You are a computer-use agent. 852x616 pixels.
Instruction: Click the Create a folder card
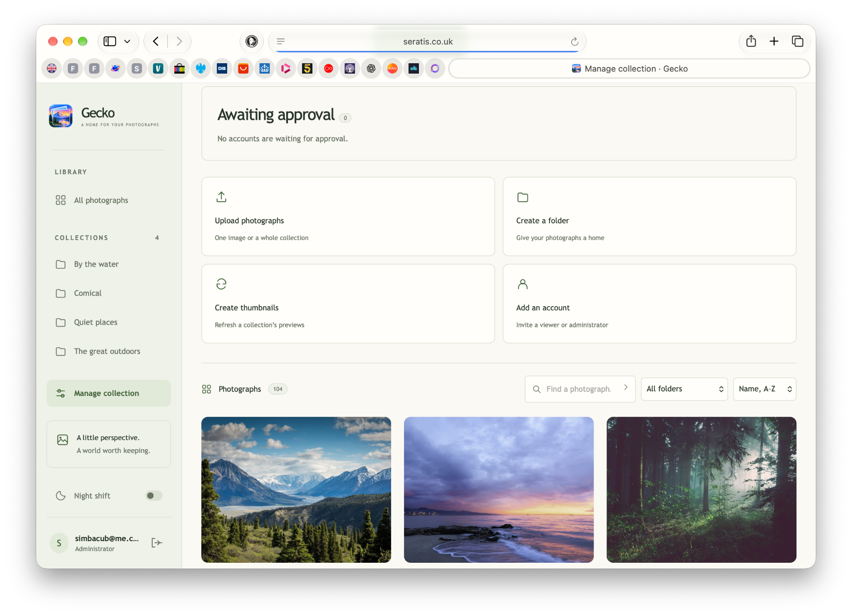tap(649, 216)
